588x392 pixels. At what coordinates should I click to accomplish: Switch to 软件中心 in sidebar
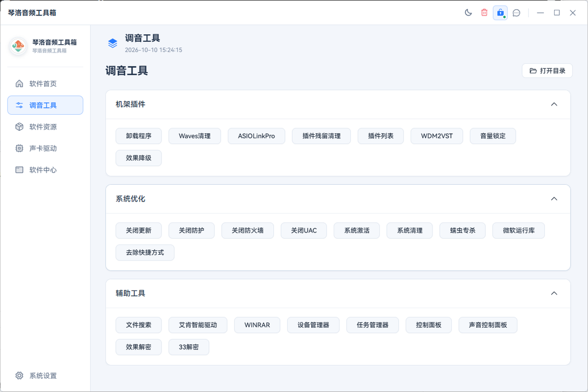pyautogui.click(x=45, y=170)
